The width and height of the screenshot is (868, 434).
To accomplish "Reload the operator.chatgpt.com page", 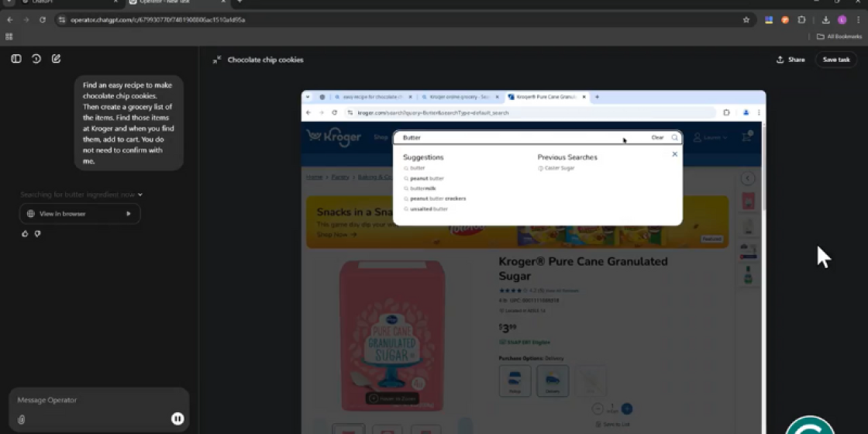I will point(43,19).
